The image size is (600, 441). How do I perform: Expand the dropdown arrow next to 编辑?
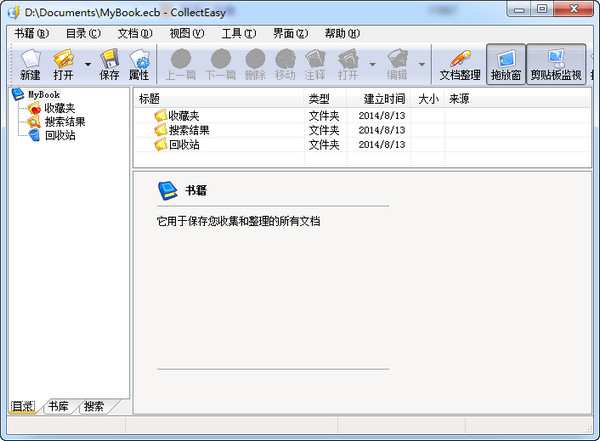[422, 64]
